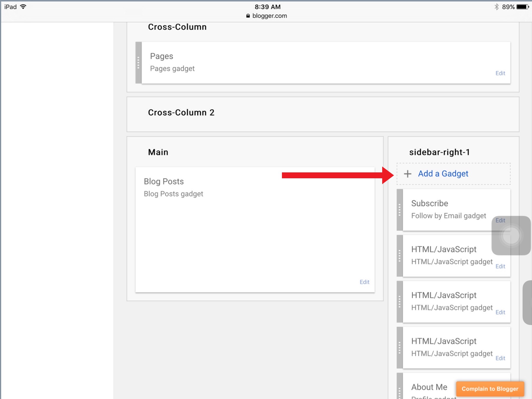
Task: Tap the blogger.com address bar
Action: point(266,16)
